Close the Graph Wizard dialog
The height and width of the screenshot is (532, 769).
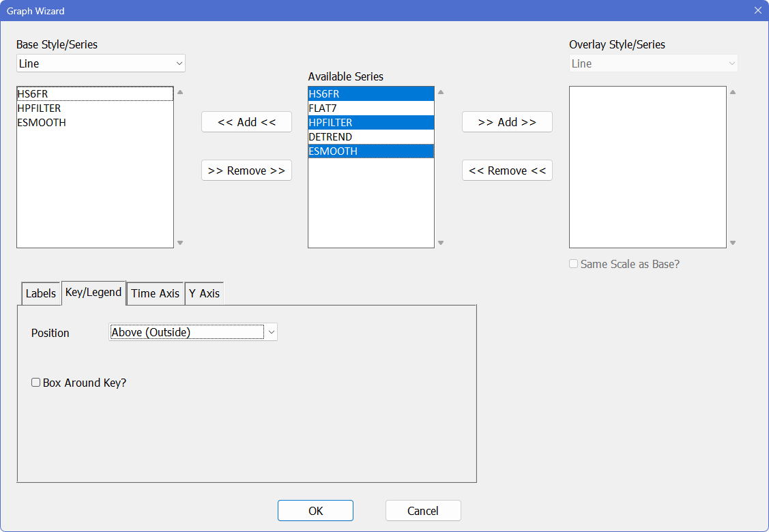(x=757, y=11)
